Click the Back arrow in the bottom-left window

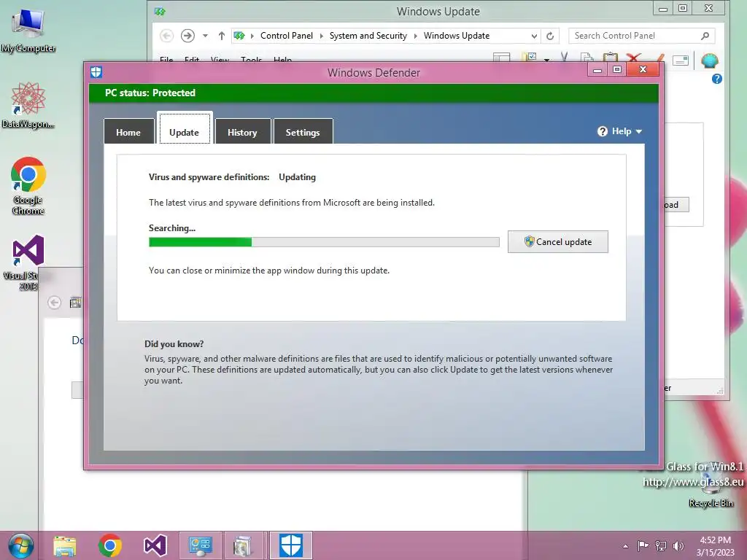point(54,303)
